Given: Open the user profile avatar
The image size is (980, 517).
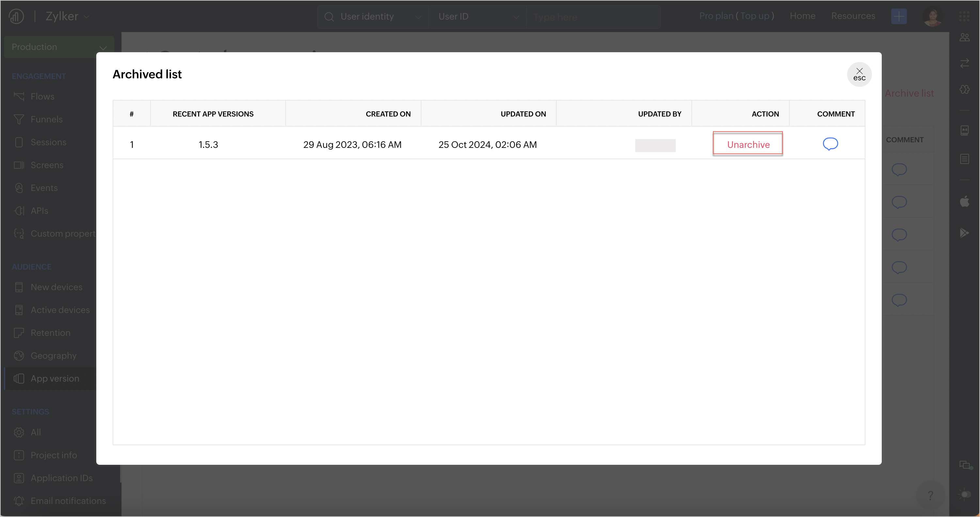Looking at the screenshot, I should pos(932,16).
